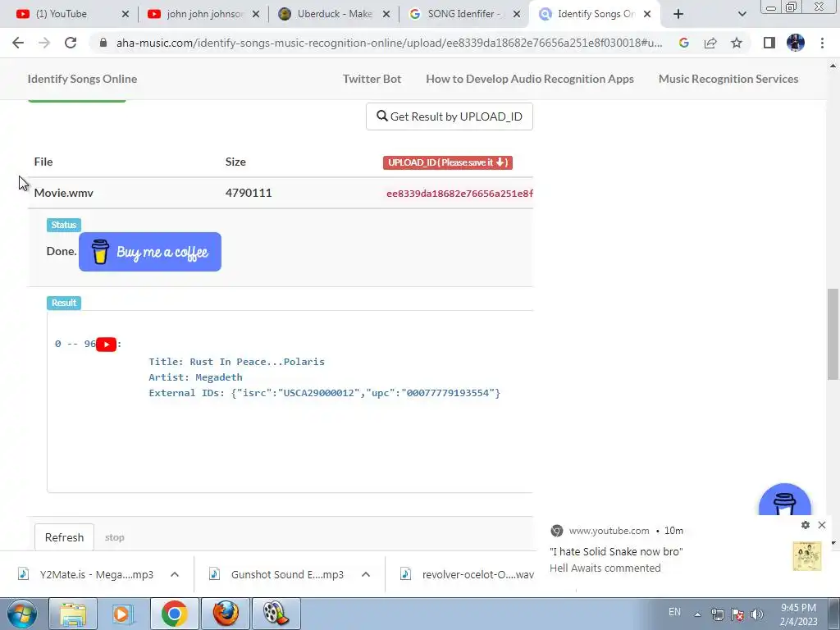The image size is (840, 630).
Task: Click the notification thumbnail image
Action: [807, 556]
